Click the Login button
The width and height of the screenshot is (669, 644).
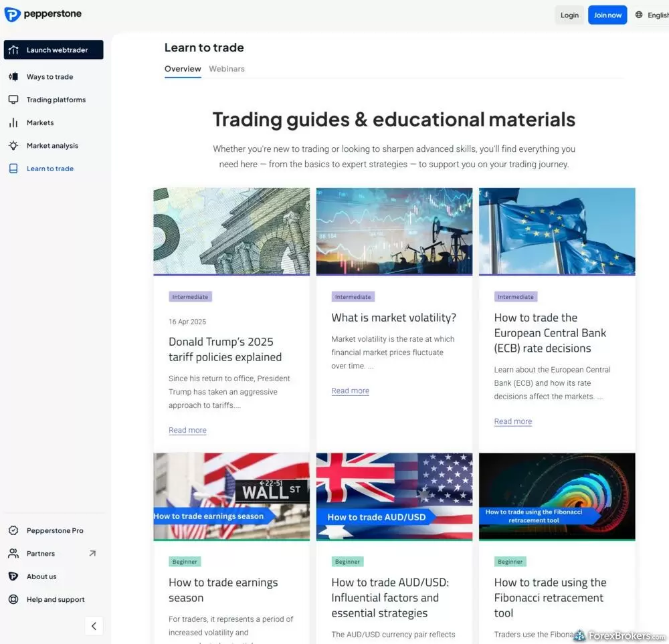tap(569, 14)
